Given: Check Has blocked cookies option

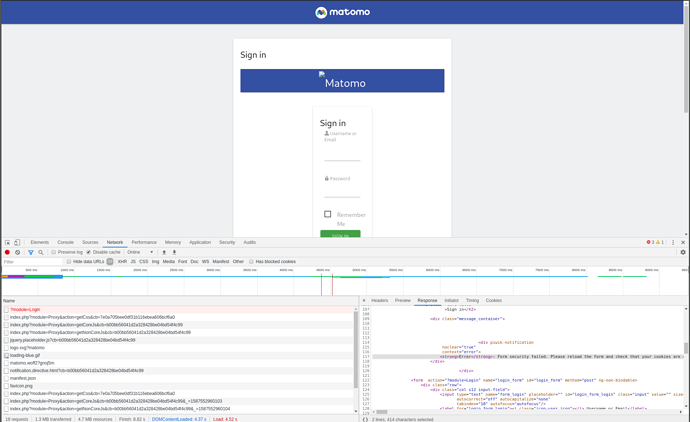Looking at the screenshot, I should [x=251, y=261].
